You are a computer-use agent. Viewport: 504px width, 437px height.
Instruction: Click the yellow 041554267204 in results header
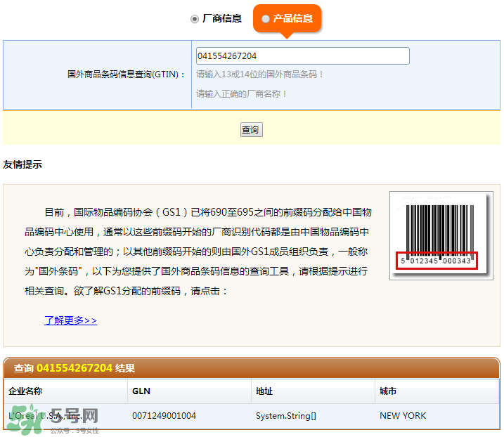[75, 368]
